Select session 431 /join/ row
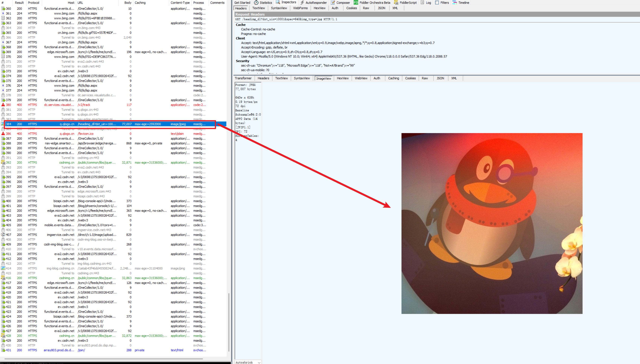 tap(114, 350)
